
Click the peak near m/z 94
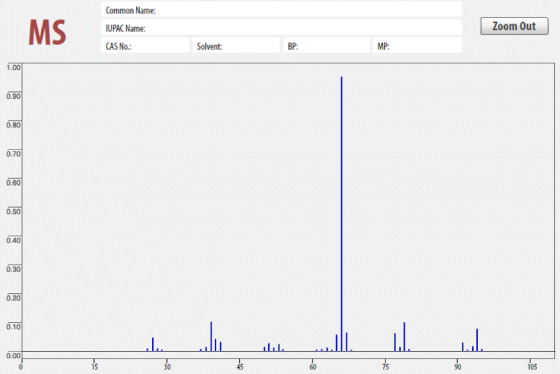(x=477, y=340)
